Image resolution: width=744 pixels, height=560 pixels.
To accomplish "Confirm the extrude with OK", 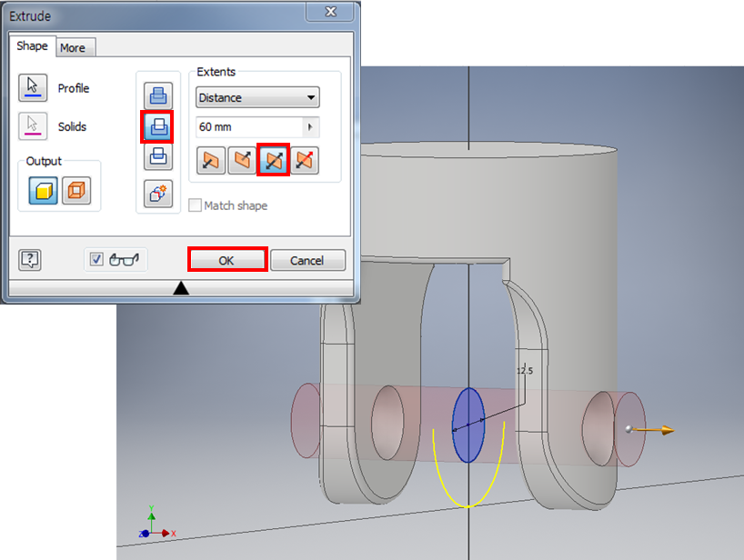I will tap(227, 260).
